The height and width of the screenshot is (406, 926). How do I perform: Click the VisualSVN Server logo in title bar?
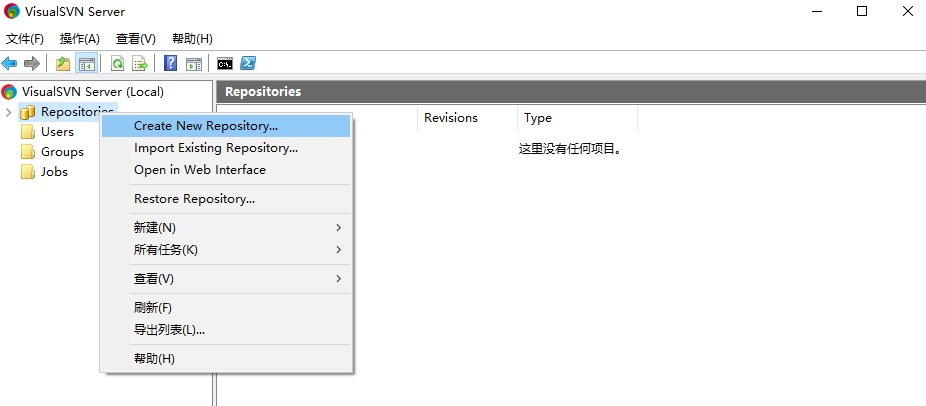12,11
